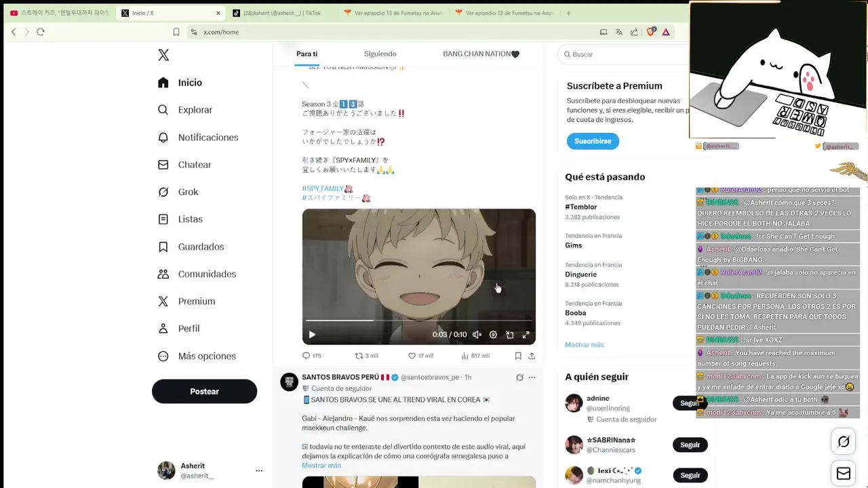
Task: Go to Perfil page
Action: 178,328
